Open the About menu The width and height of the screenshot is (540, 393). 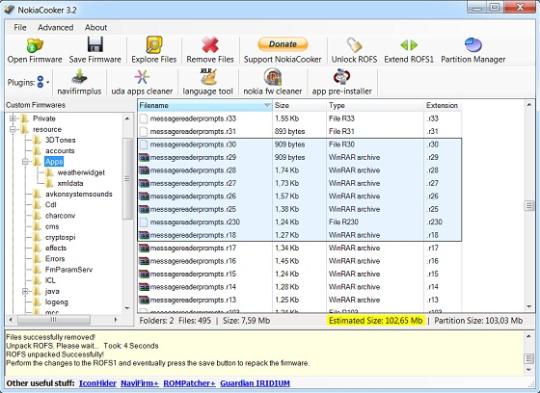[96, 28]
